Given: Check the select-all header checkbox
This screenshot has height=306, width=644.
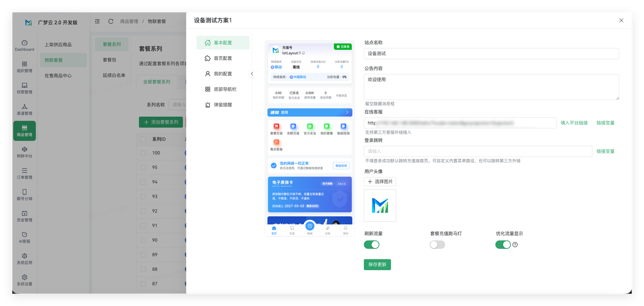Looking at the screenshot, I should coord(143,139).
